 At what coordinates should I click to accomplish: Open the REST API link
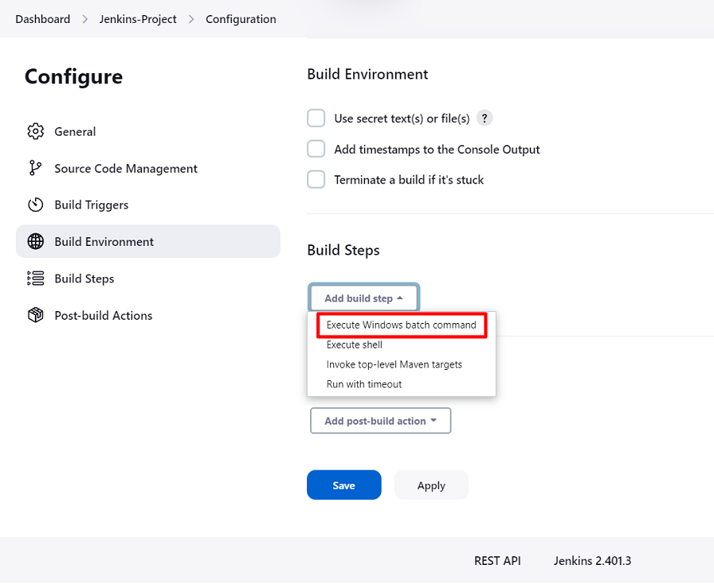click(497, 561)
